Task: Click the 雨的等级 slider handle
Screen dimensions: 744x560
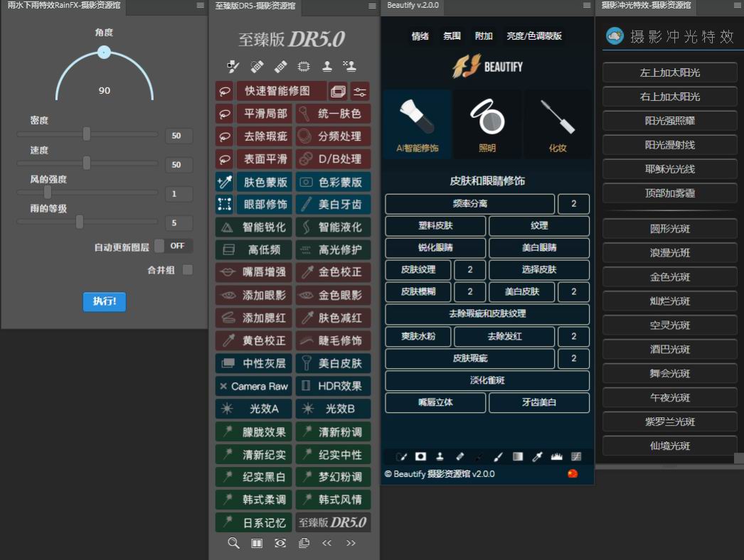Action: coord(80,222)
